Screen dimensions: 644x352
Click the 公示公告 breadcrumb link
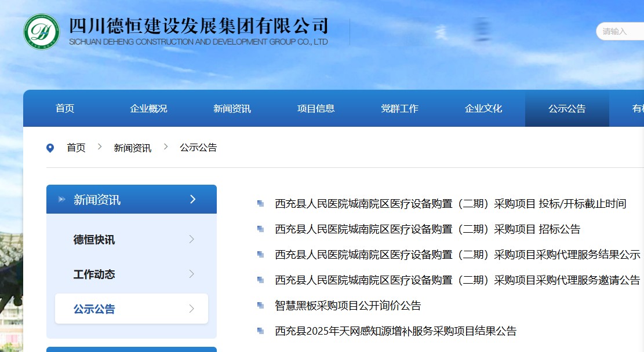(198, 148)
